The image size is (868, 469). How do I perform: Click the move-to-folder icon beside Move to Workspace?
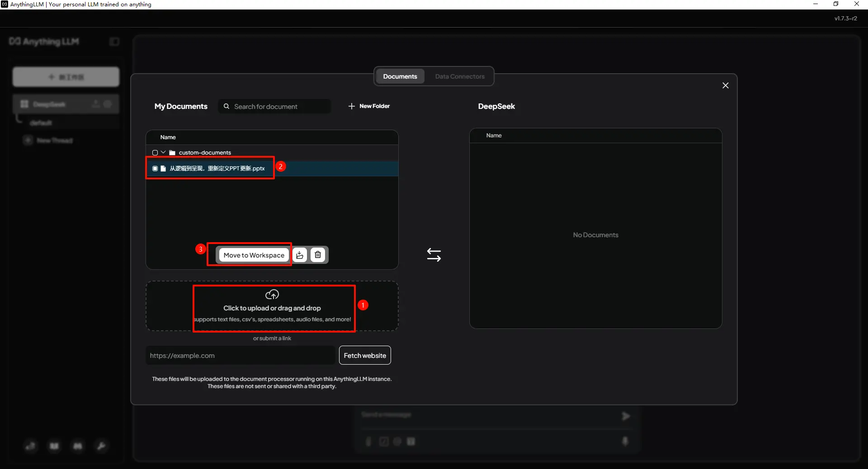point(300,255)
